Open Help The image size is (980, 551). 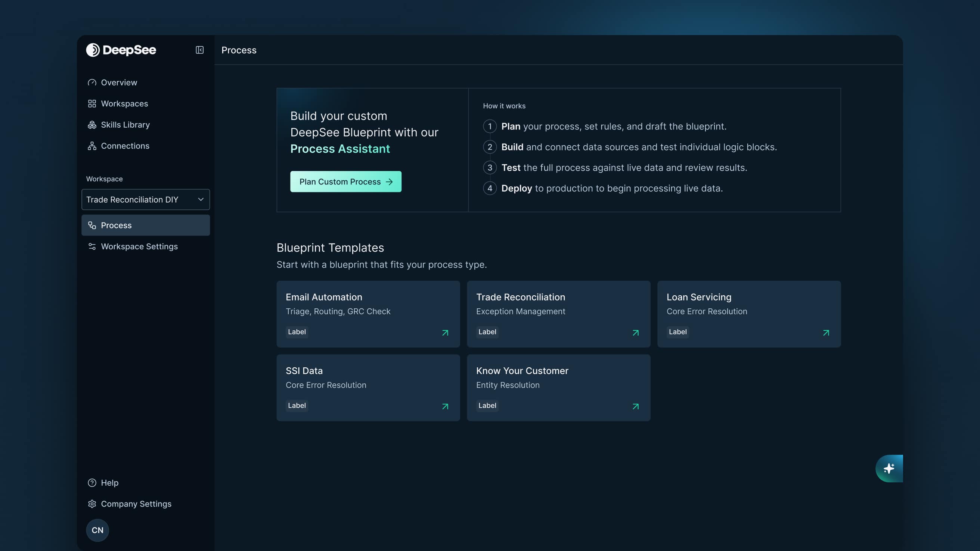pyautogui.click(x=145, y=483)
